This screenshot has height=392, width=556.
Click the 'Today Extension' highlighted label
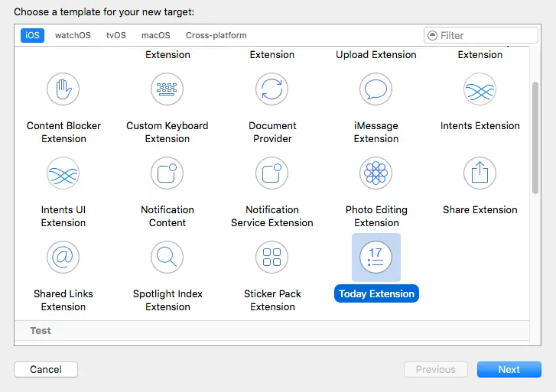pyautogui.click(x=376, y=293)
